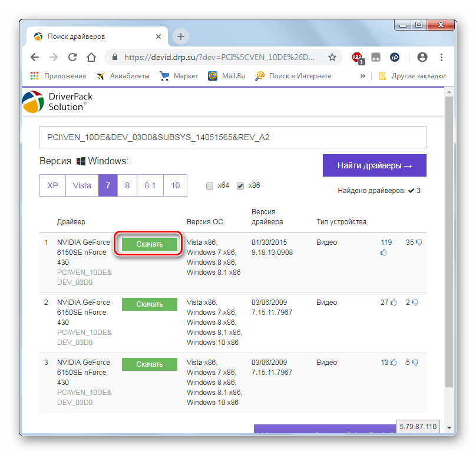The width and height of the screenshot is (476, 455).
Task: Click the device ID search field
Action: click(x=233, y=137)
